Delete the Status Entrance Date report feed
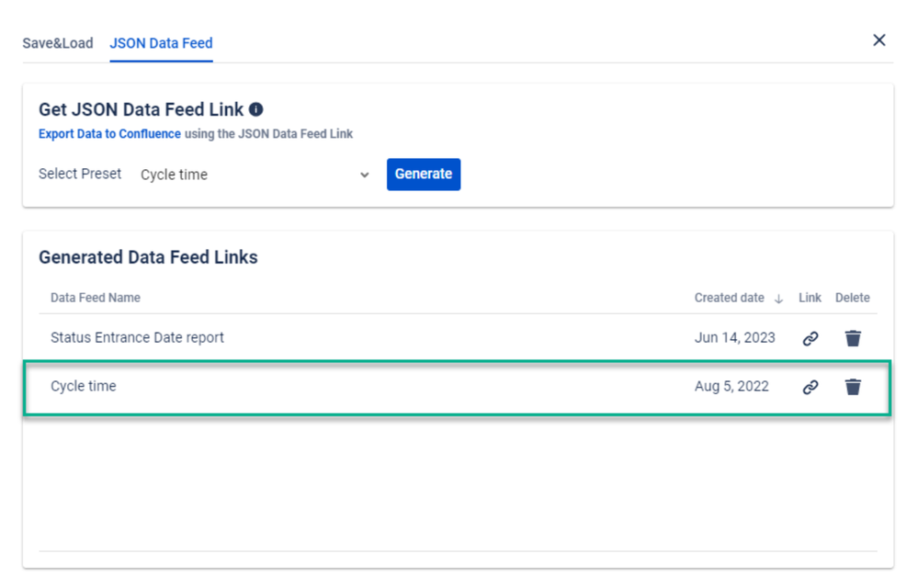918x588 pixels. (x=853, y=338)
